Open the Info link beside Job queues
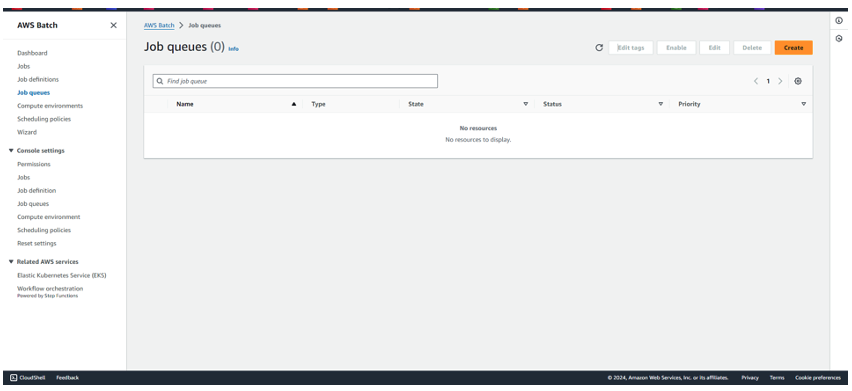Screen dimensions: 852x391 click(233, 49)
